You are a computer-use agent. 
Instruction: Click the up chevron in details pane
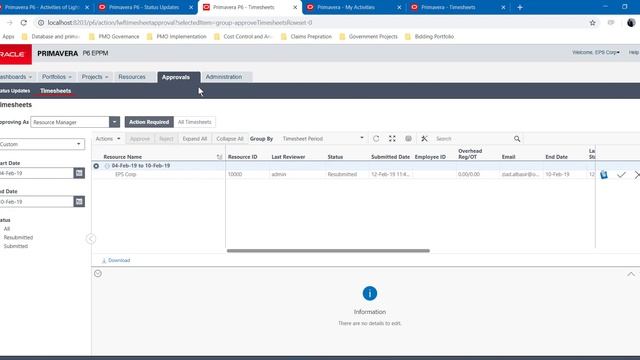tap(631, 274)
